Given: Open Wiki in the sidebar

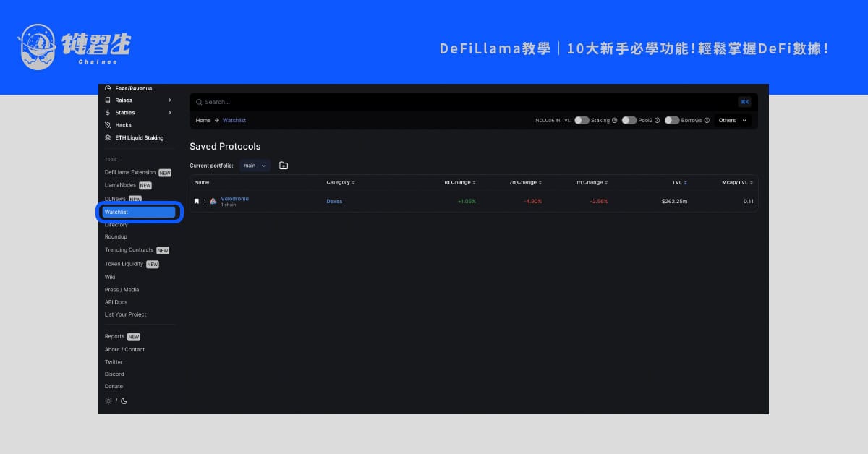Looking at the screenshot, I should (x=110, y=277).
